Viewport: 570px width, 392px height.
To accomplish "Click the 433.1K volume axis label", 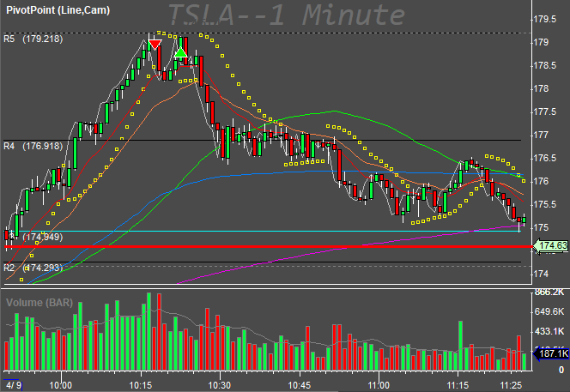I will tap(549, 331).
